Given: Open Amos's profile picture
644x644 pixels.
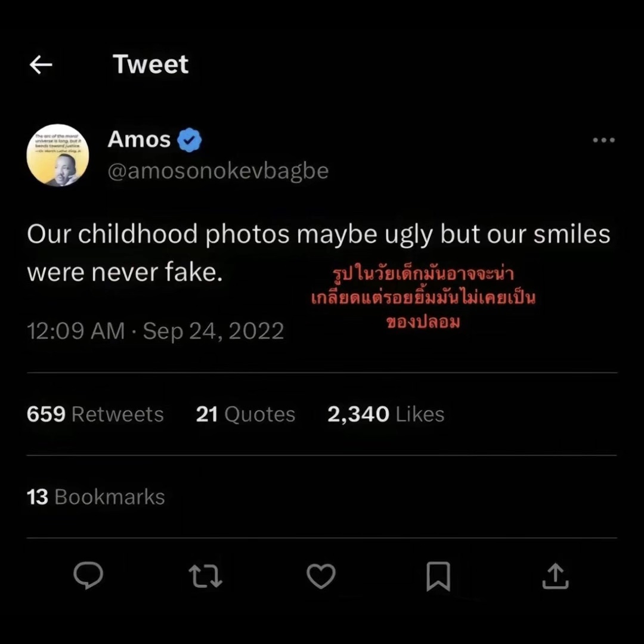Looking at the screenshot, I should (58, 155).
